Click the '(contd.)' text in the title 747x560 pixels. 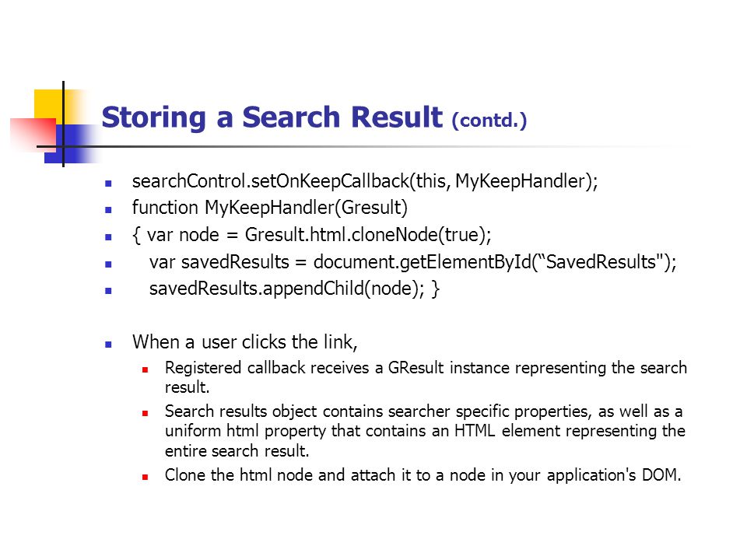click(489, 120)
